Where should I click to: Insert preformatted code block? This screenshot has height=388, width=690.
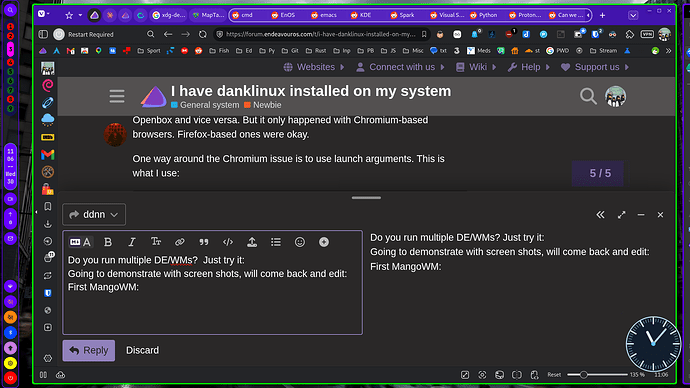click(228, 242)
